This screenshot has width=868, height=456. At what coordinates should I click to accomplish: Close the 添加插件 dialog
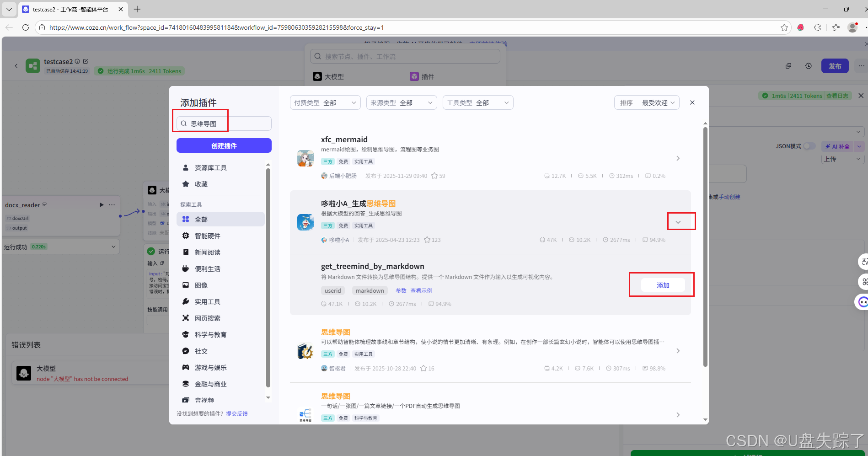tap(692, 102)
